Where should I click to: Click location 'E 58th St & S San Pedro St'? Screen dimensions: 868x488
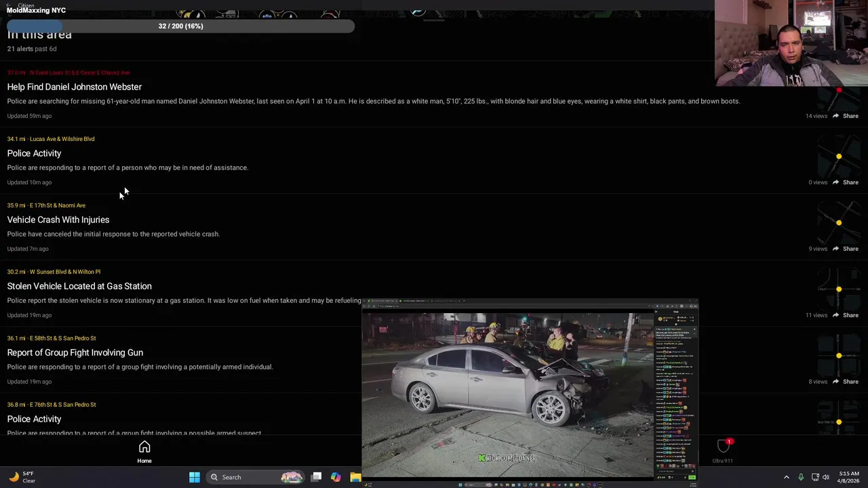(x=63, y=338)
